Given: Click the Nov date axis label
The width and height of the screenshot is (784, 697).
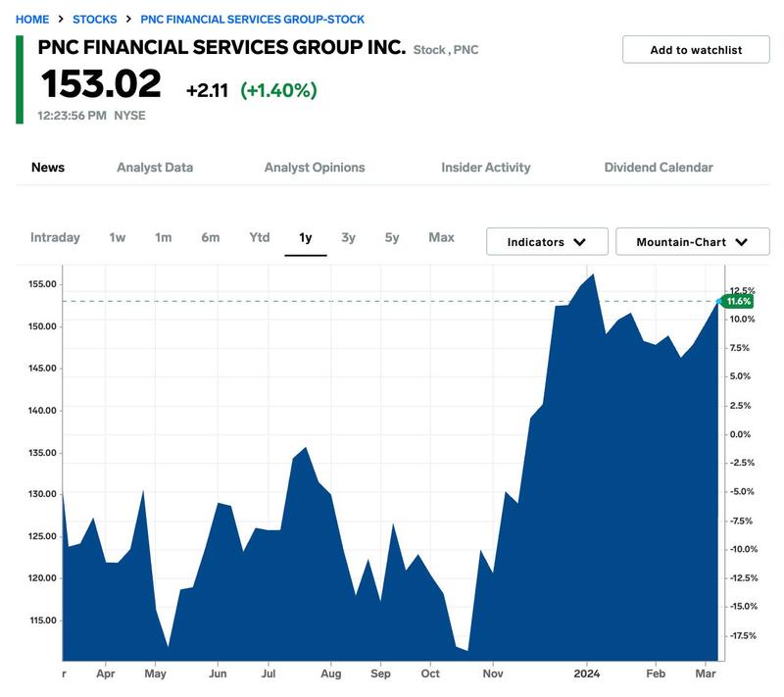Looking at the screenshot, I should [493, 674].
